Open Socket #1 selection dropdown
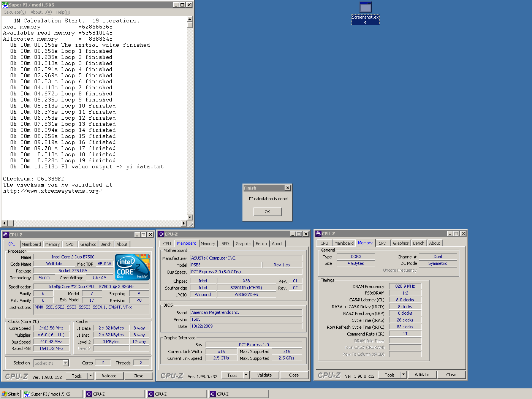This screenshot has height=399, width=532. [x=65, y=363]
